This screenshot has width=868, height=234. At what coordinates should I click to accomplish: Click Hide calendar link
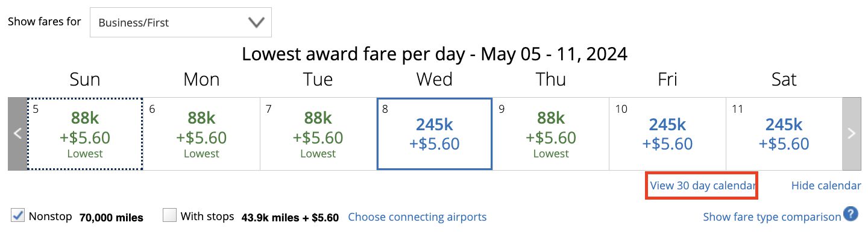point(826,186)
